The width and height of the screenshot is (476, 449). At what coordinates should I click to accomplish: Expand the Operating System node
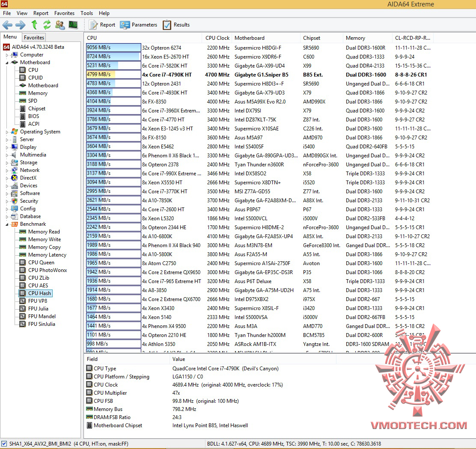tap(7, 132)
